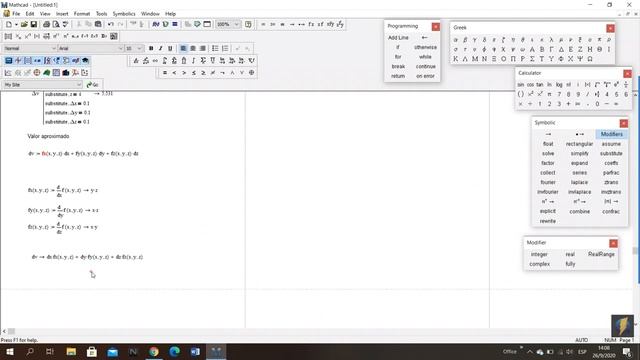
Task: Click the Go button next to My Site
Action: pos(93,84)
